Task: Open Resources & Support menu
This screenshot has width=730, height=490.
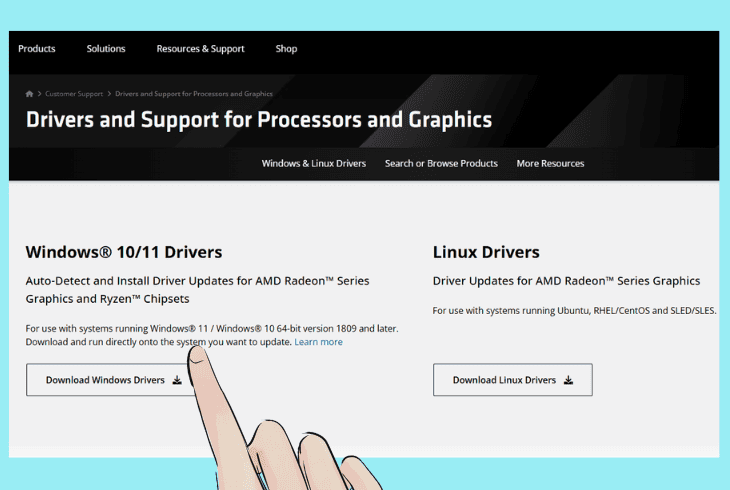Action: 200,48
